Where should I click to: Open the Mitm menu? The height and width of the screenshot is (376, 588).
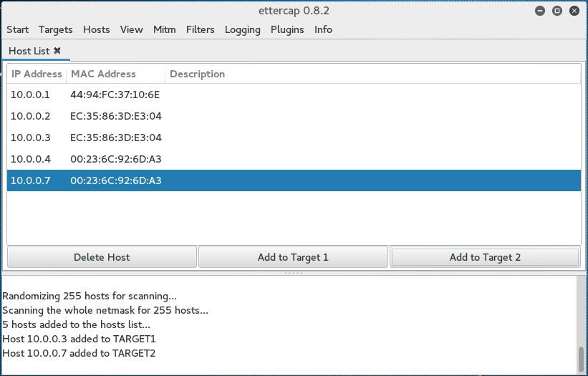click(164, 29)
